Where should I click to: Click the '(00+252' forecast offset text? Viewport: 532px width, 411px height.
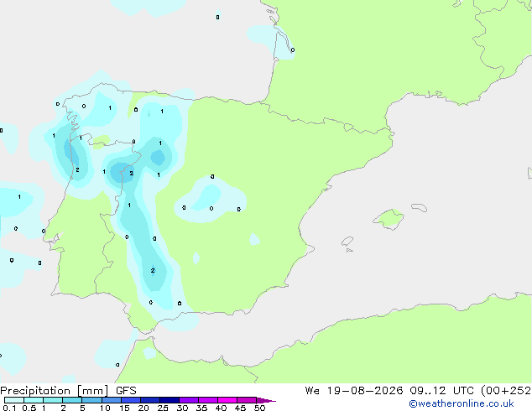[x=506, y=391]
